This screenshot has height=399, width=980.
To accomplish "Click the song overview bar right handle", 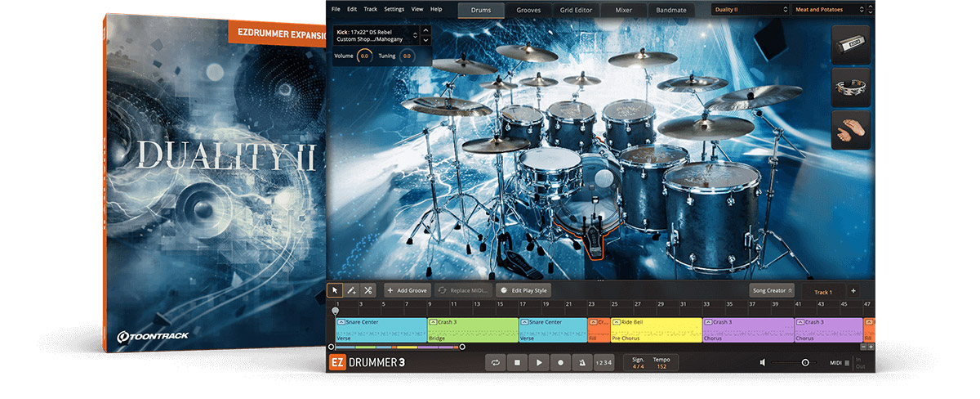I will click(x=462, y=347).
